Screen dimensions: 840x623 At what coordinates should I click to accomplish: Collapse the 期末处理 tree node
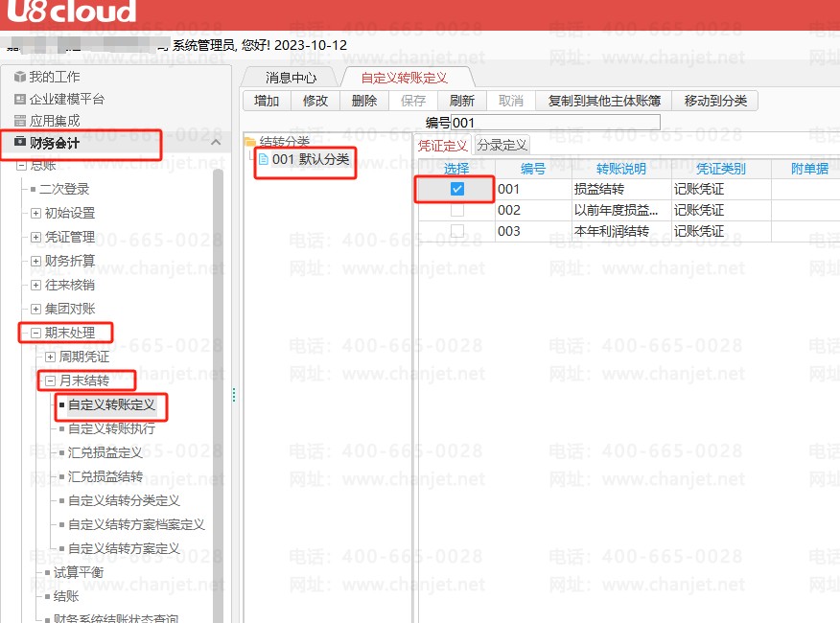[36, 333]
